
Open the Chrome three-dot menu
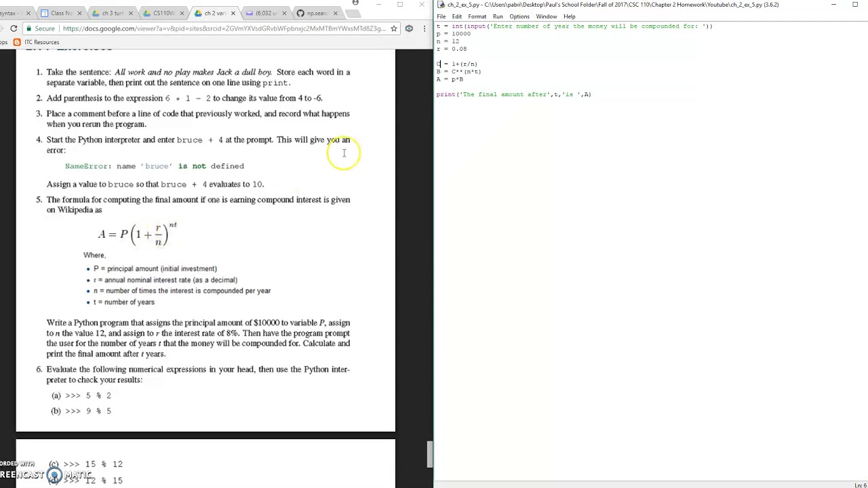click(425, 28)
